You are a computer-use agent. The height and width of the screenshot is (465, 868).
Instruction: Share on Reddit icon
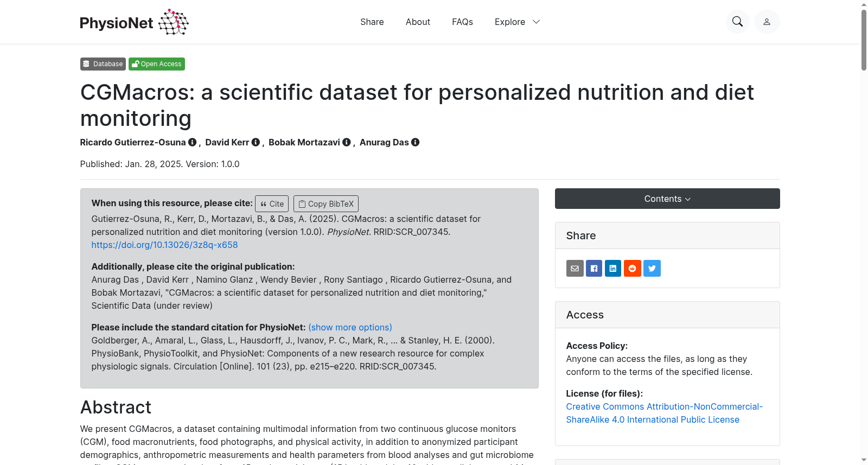(633, 269)
